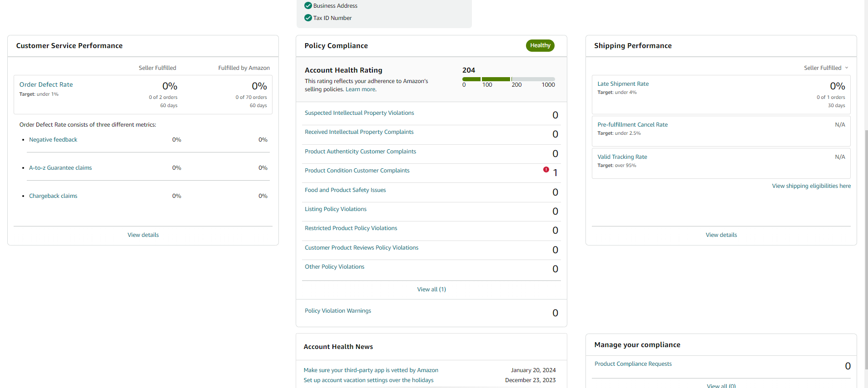The image size is (868, 388).
Task: Open Late Shipment Rate metric
Action: coord(623,84)
